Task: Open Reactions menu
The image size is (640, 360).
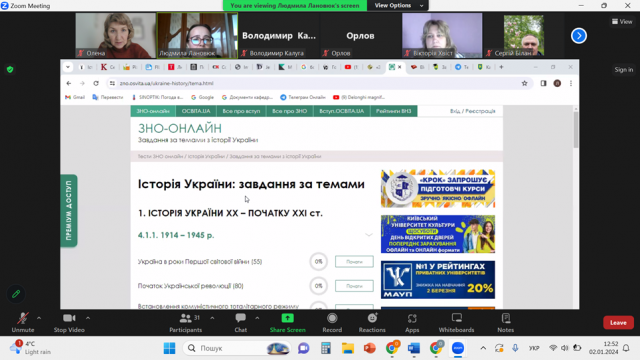Action: pyautogui.click(x=372, y=322)
